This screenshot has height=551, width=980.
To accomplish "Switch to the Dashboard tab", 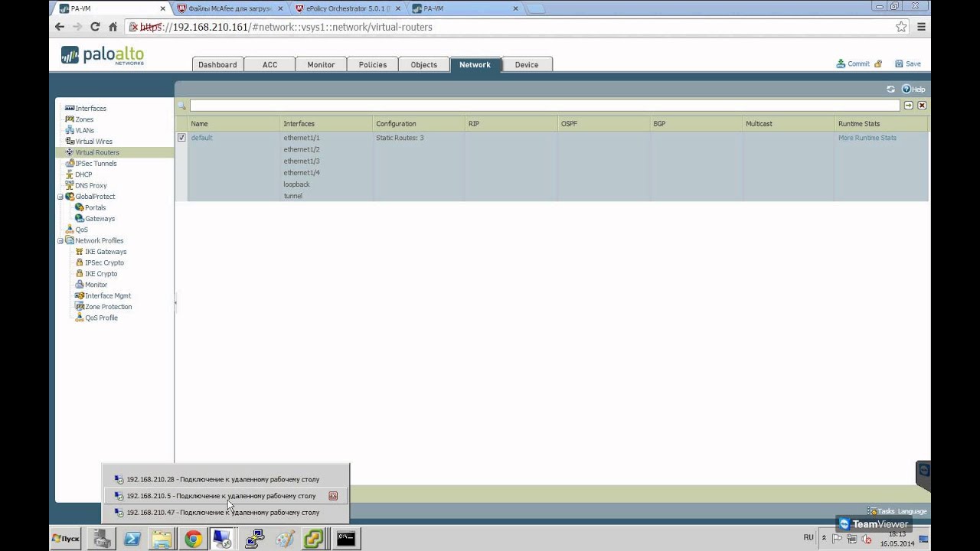I will [217, 64].
